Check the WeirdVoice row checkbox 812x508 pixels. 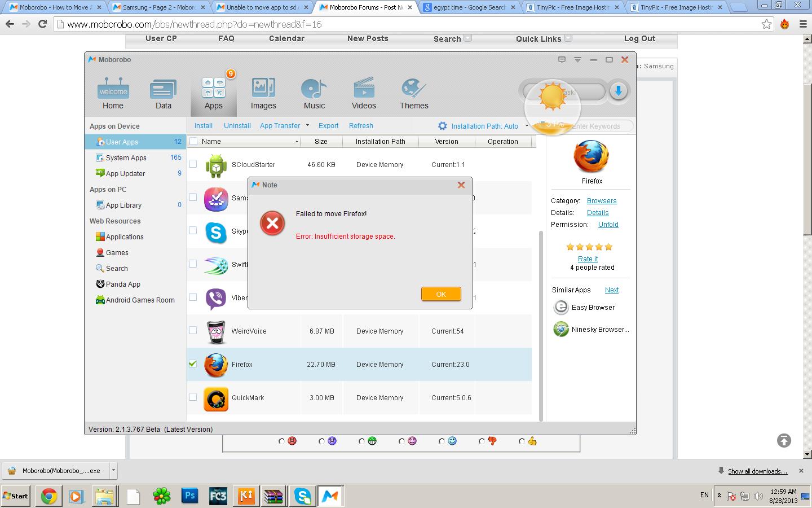point(193,330)
